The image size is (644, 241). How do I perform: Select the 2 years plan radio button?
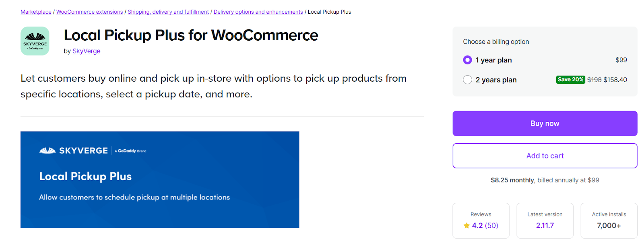pyautogui.click(x=467, y=80)
